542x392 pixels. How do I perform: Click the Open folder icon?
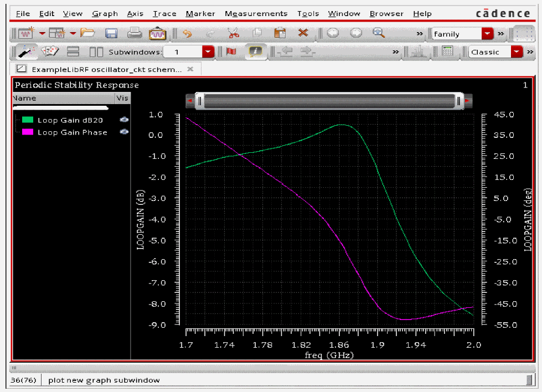click(x=87, y=34)
